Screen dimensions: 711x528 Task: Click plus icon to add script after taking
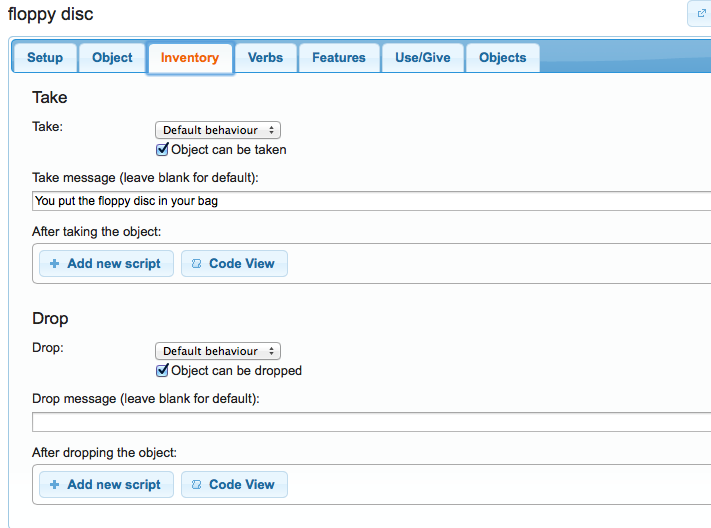pos(54,264)
